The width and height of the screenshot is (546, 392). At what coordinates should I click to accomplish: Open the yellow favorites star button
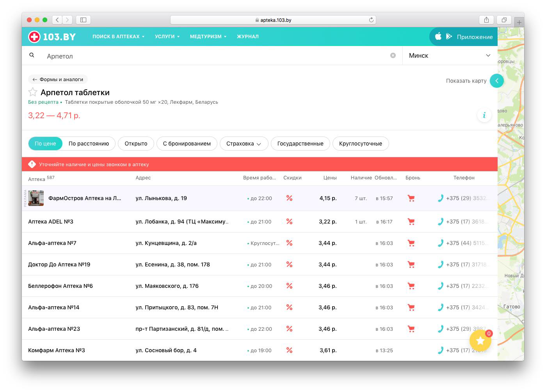tap(480, 341)
